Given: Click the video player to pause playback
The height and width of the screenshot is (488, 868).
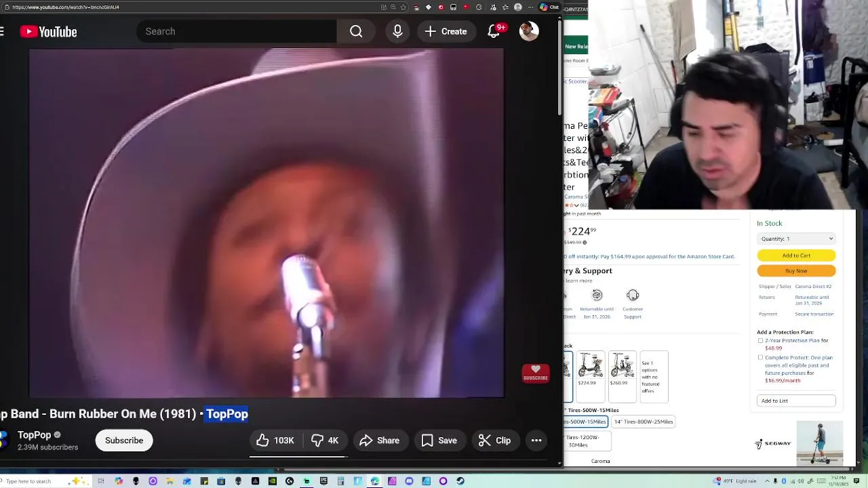Looking at the screenshot, I should click(266, 223).
